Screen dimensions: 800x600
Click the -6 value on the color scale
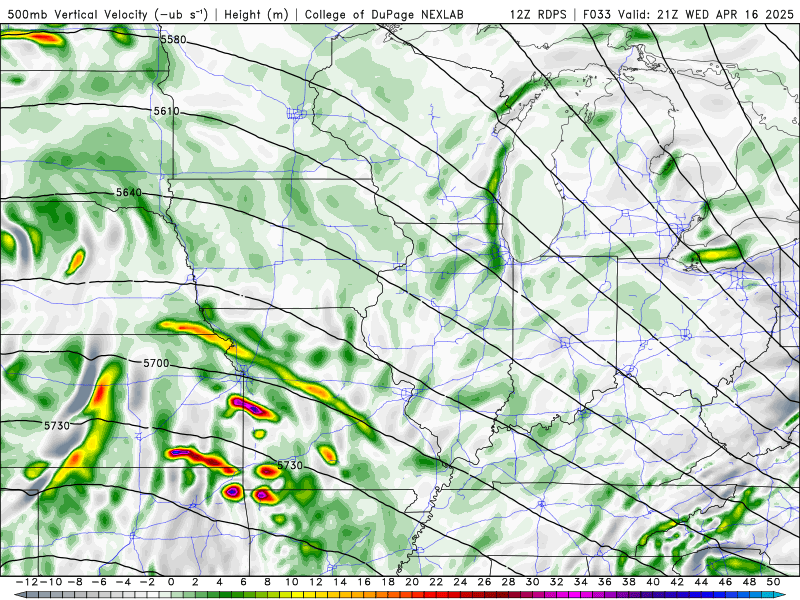point(99,582)
